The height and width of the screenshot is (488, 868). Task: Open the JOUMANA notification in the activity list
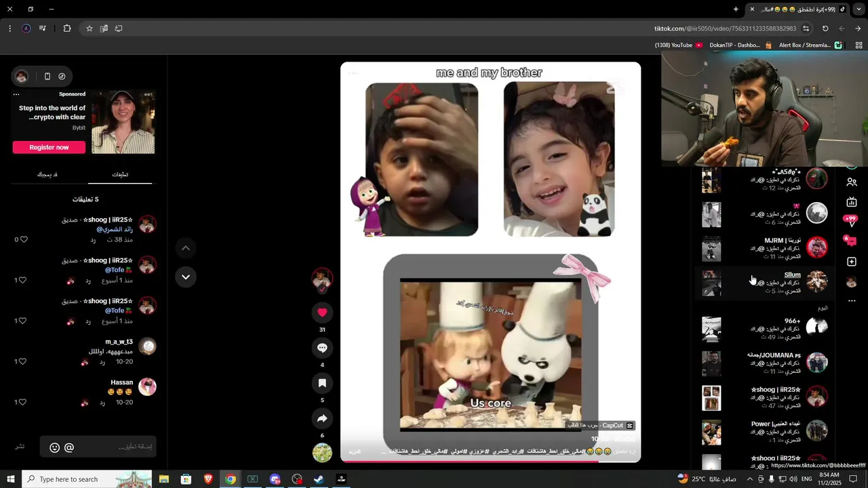[764, 363]
